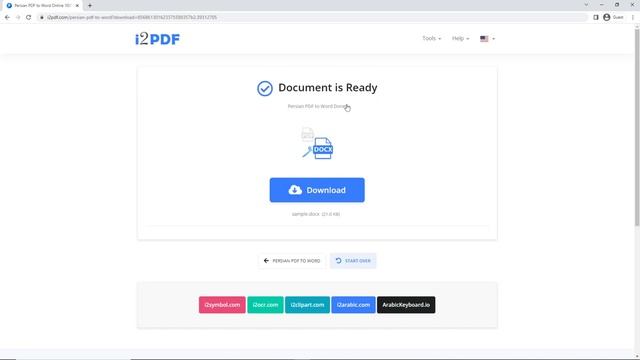Visit i2symbol.com link
The width and height of the screenshot is (640, 360).
point(222,305)
